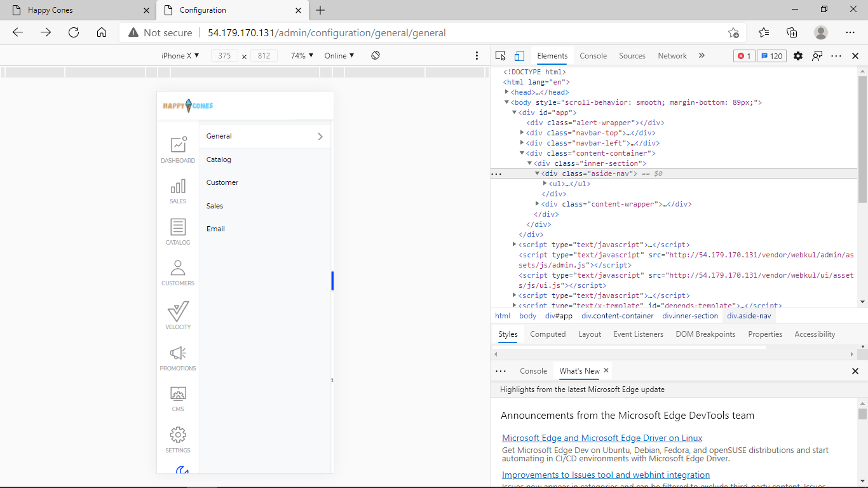The width and height of the screenshot is (868, 488).
Task: Click the Happy Cones logo
Action: click(x=188, y=105)
